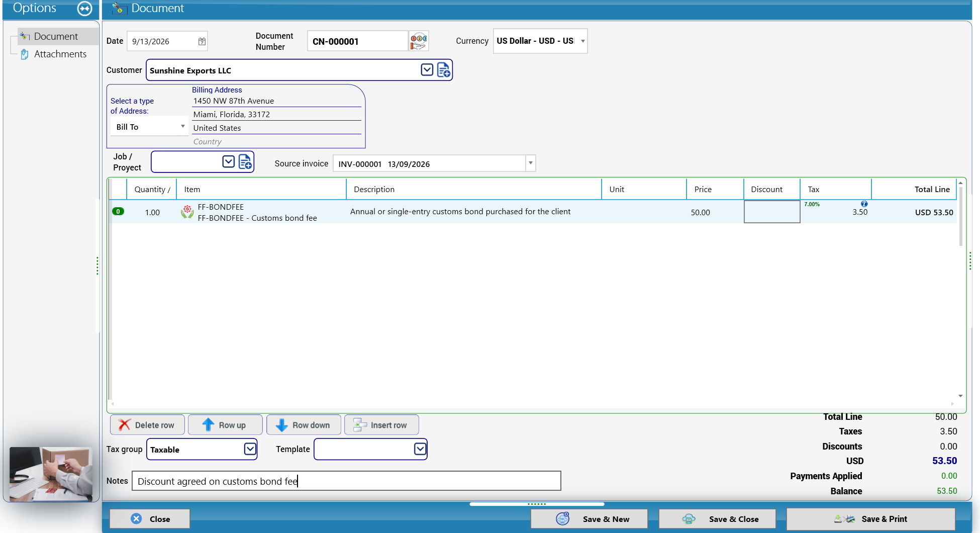Click the Insert row button
Screen dimensions: 980x533
pyautogui.click(x=381, y=425)
